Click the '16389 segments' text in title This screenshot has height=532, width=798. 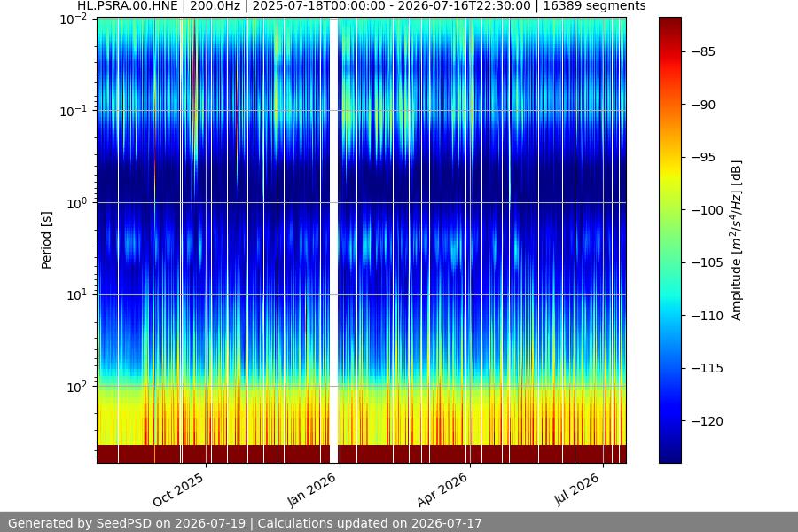point(594,6)
